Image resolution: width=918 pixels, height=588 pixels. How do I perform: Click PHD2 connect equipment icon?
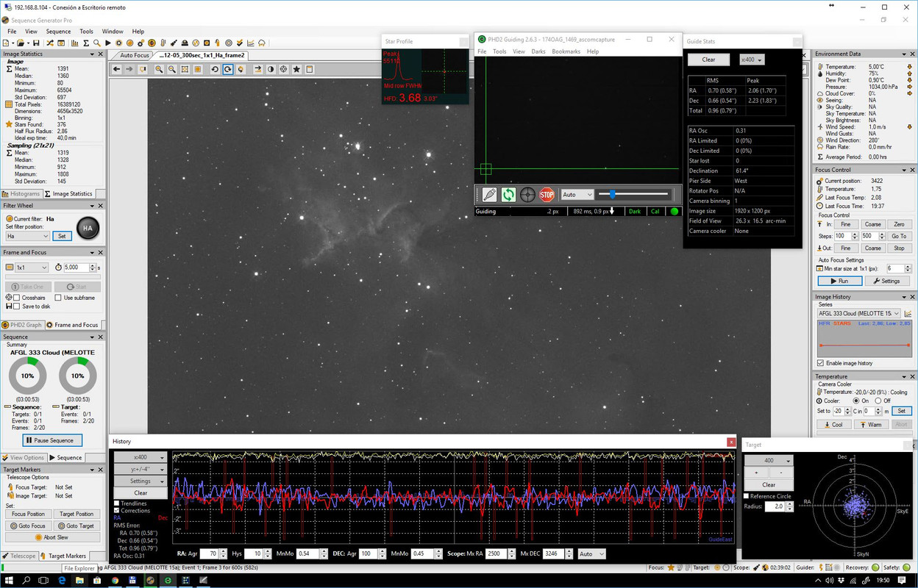(x=489, y=195)
